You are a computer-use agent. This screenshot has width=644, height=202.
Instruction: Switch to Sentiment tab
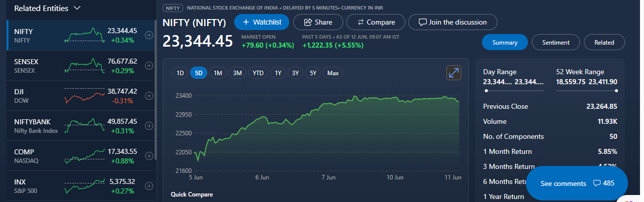[x=556, y=43]
